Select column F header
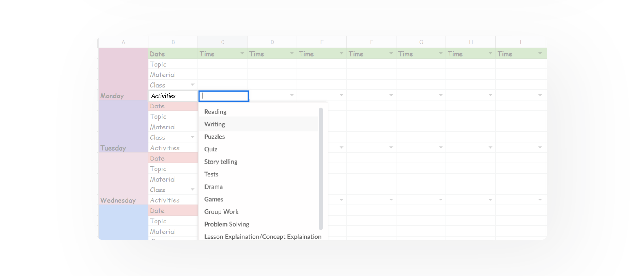Image resolution: width=644 pixels, height=276 pixels. (x=371, y=42)
